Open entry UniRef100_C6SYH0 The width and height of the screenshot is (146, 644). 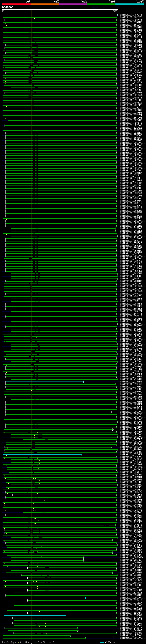(x=131, y=40)
